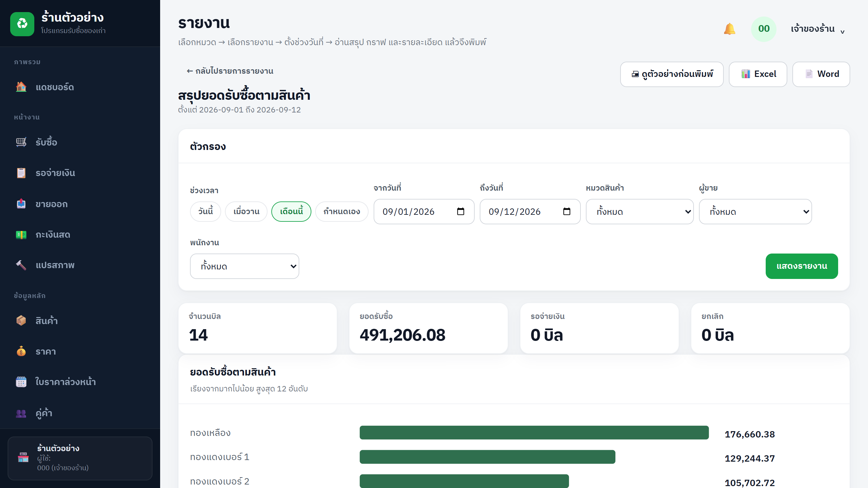Image resolution: width=868 pixels, height=488 pixels.
Task: Click กลับไปรายการรายงาน back link
Action: [x=230, y=71]
